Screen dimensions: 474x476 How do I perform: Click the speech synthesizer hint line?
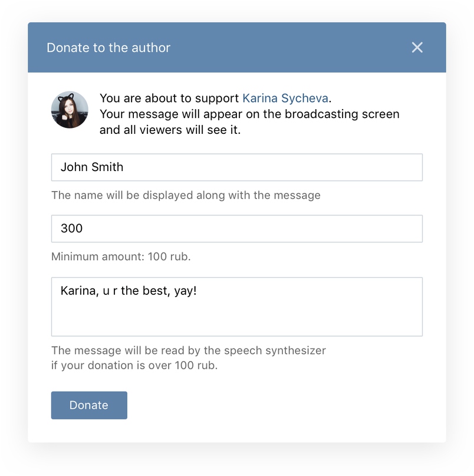click(x=189, y=350)
